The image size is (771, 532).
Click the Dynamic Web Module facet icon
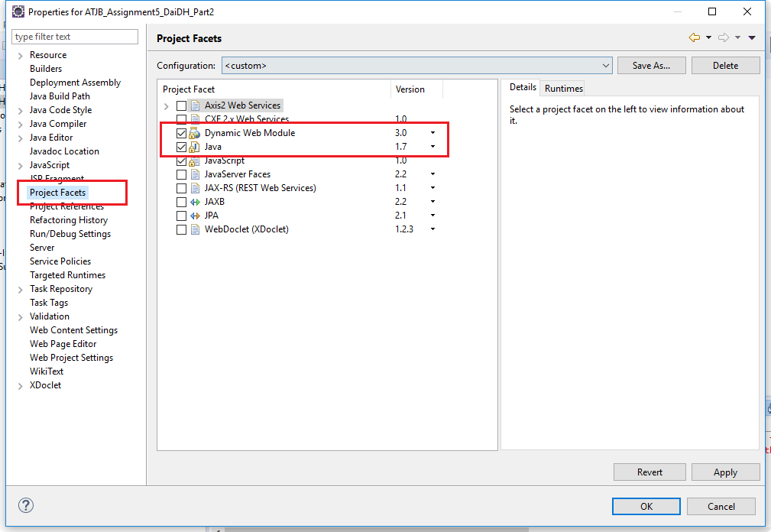point(193,132)
